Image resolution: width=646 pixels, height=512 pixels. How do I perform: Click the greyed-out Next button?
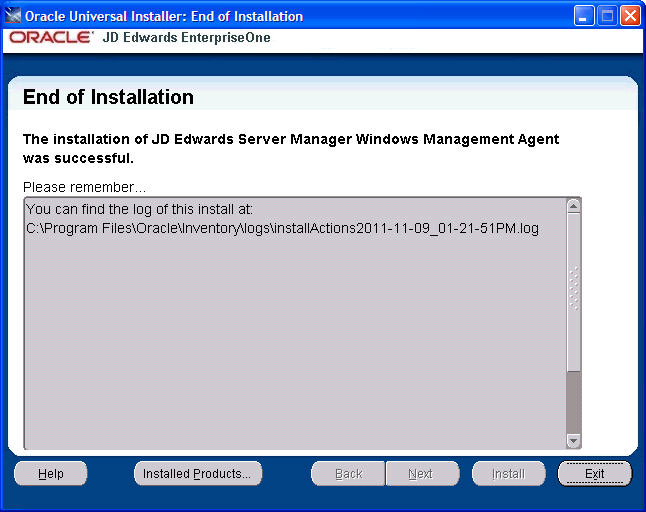[421, 474]
